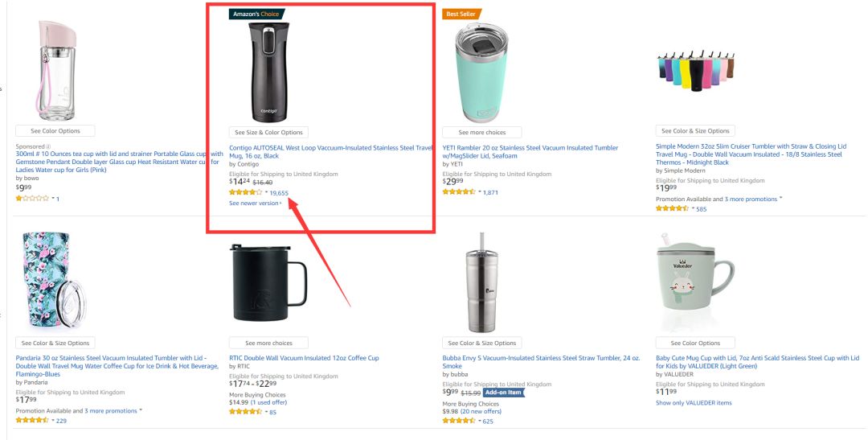Click the Contigo mug star rating
This screenshot has height=440, width=868.
(245, 193)
